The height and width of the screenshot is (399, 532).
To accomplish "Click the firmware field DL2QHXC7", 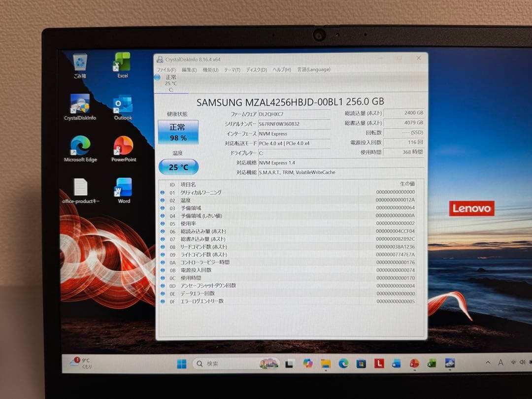I will pyautogui.click(x=294, y=114).
